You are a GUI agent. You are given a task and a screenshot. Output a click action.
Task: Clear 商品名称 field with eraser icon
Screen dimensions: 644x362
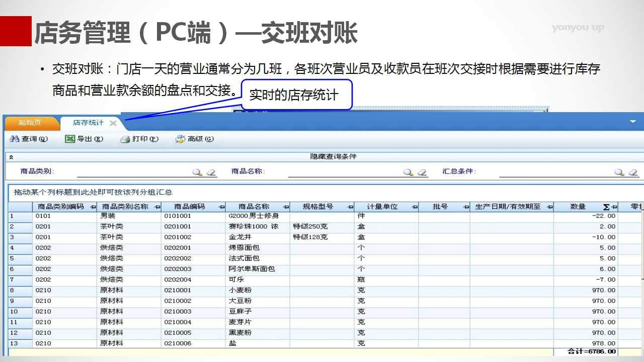click(422, 172)
